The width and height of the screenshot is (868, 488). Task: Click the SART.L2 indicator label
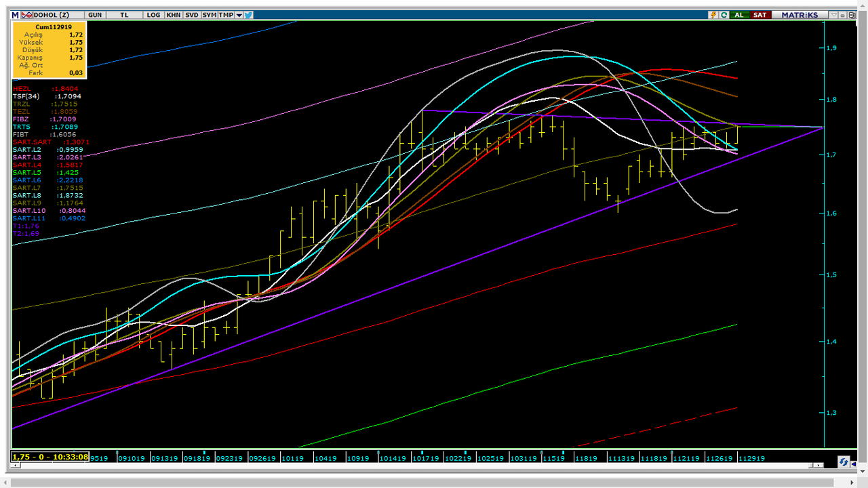[x=27, y=150]
